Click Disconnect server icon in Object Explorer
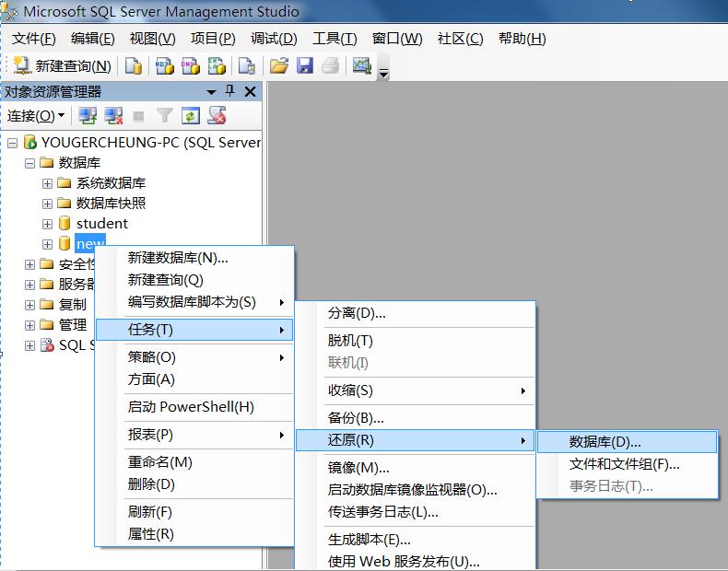This screenshot has width=728, height=571. tap(113, 115)
